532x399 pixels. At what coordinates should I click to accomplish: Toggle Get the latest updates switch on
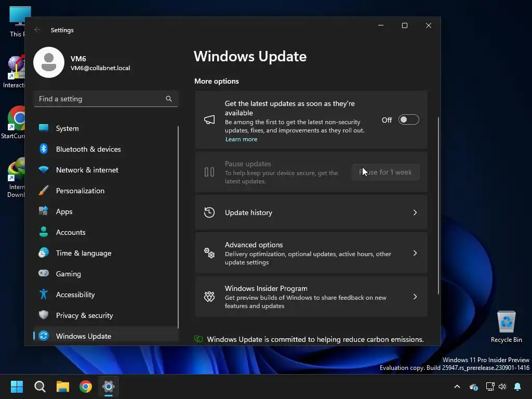point(408,120)
